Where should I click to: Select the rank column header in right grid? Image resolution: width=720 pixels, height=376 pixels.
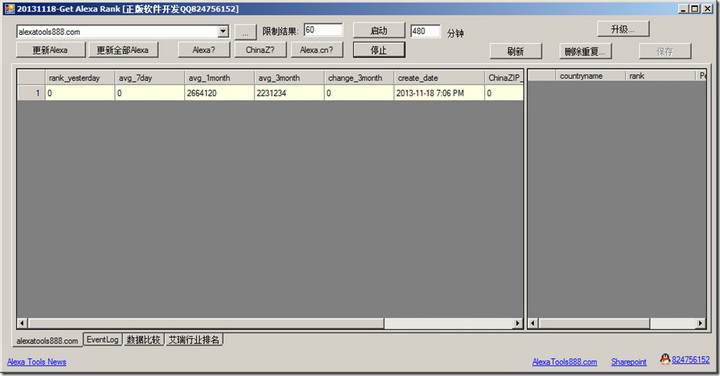660,76
